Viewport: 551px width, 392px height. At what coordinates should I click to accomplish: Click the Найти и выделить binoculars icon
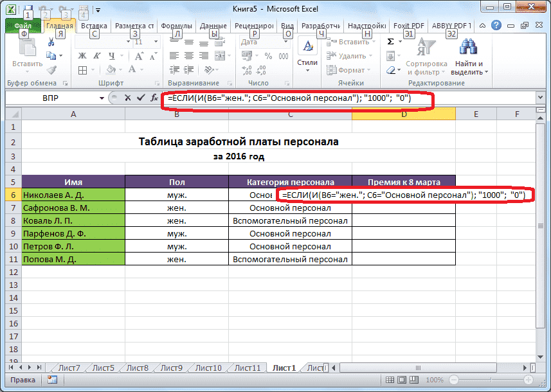pyautogui.click(x=469, y=48)
